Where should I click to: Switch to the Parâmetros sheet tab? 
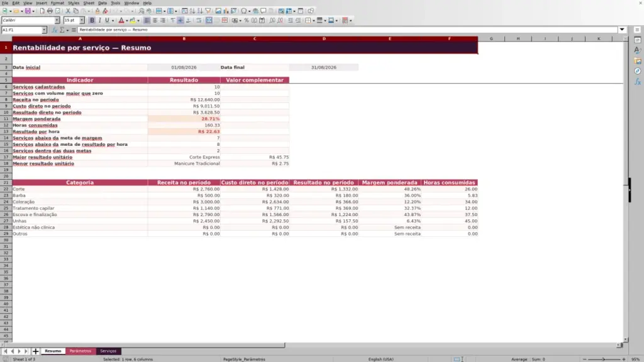[80, 351]
